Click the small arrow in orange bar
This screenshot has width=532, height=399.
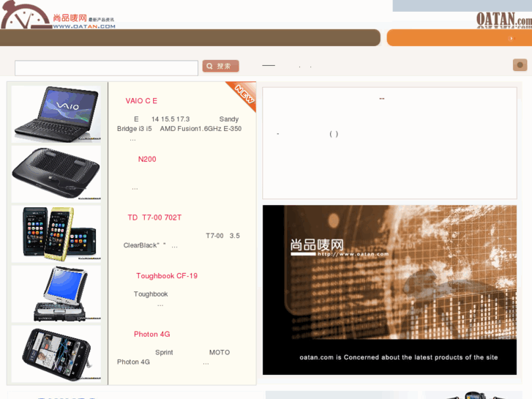[511, 38]
